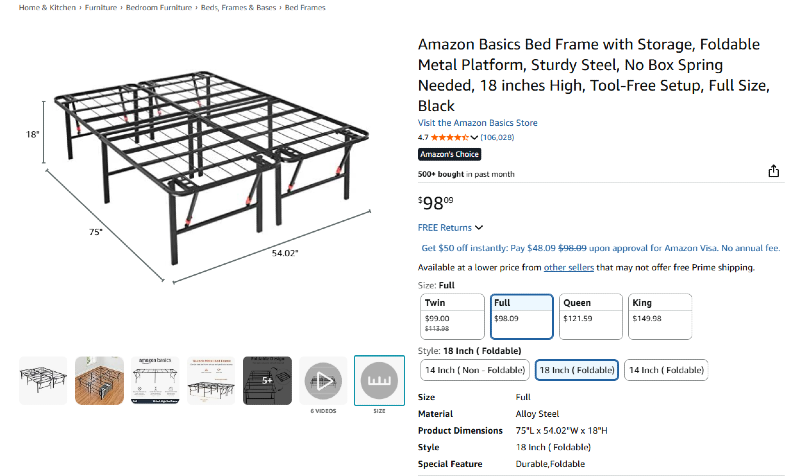
Task: View the fourth feature infographic thumbnail
Action: (211, 381)
